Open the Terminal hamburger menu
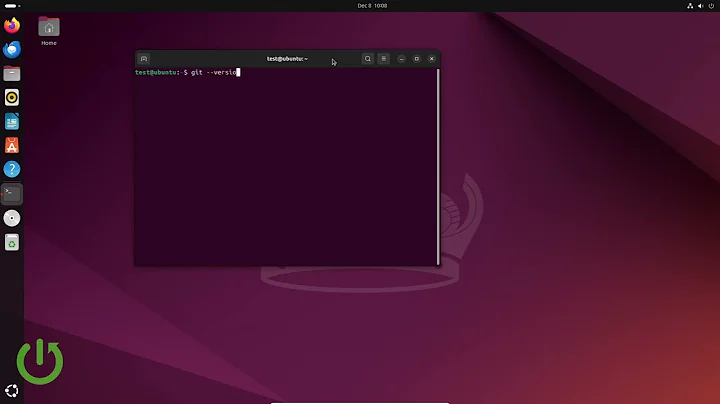Screen dimensions: 720x404 tap(384, 59)
